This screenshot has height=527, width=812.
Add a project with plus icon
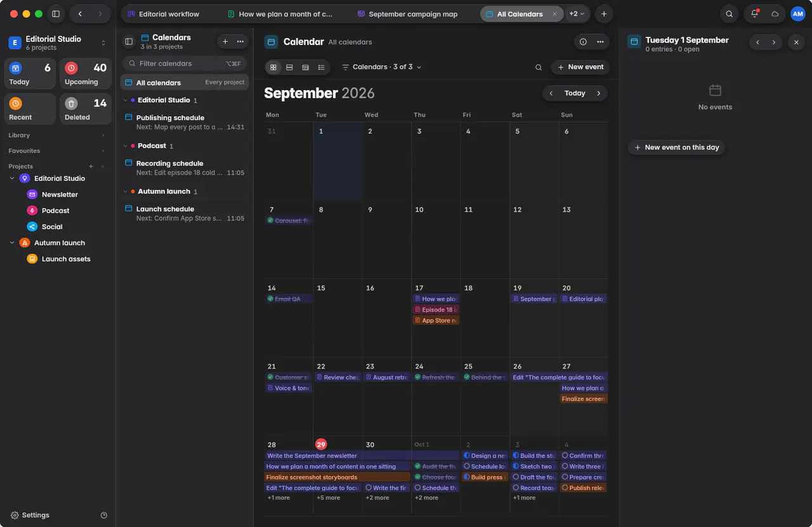[x=91, y=166]
